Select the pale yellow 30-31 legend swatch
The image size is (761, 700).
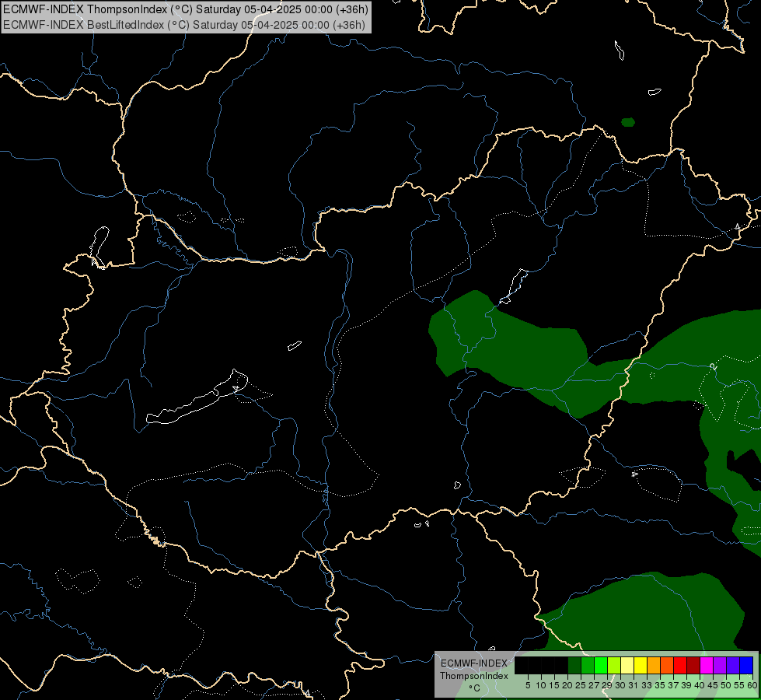627,665
